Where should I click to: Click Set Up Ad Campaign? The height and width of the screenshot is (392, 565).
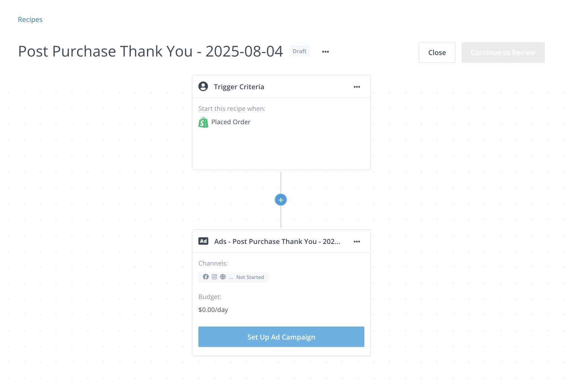click(x=281, y=337)
